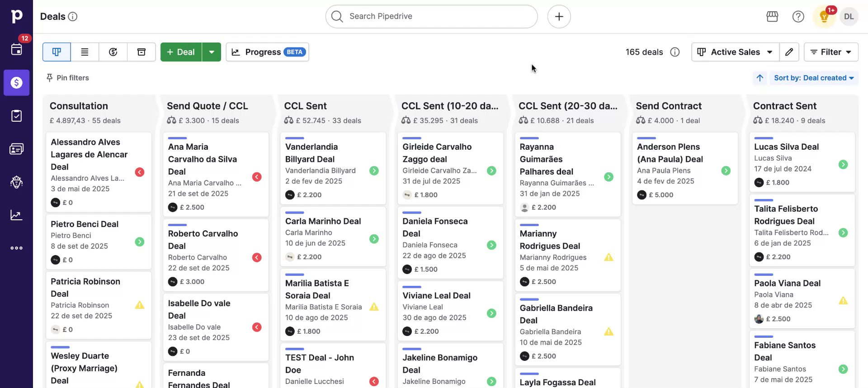Viewport: 868px width, 388px height.
Task: Edit pipeline with the pencil icon
Action: 789,52
